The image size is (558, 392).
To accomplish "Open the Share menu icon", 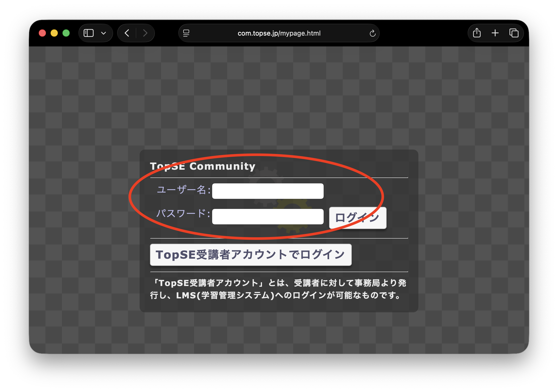I will (x=477, y=33).
